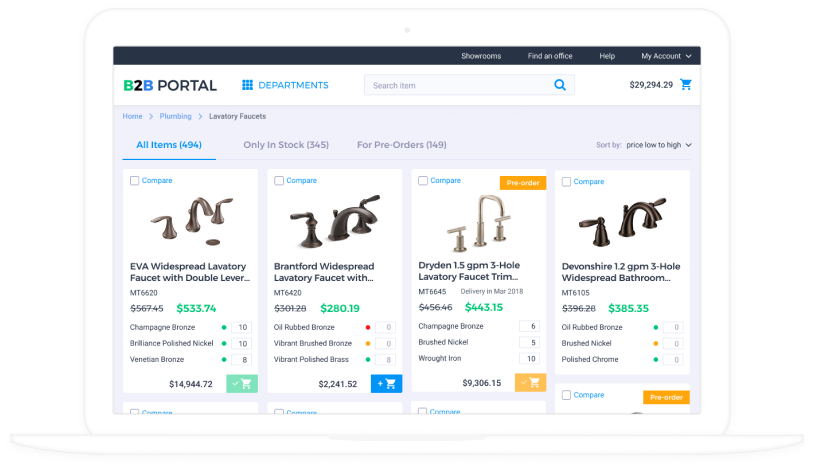
Task: Open EVA Widespread Lavatory Faucet title
Action: click(x=189, y=272)
